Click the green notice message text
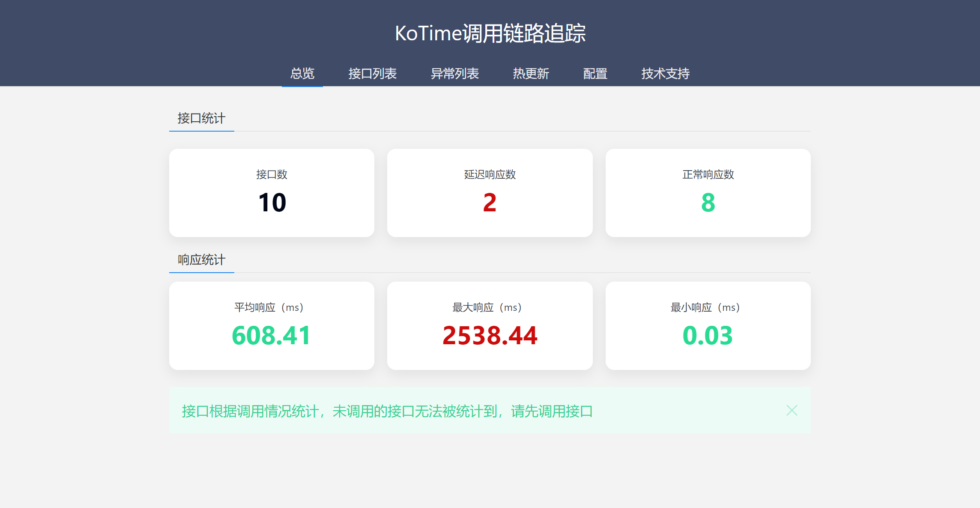The image size is (980, 508). point(387,411)
